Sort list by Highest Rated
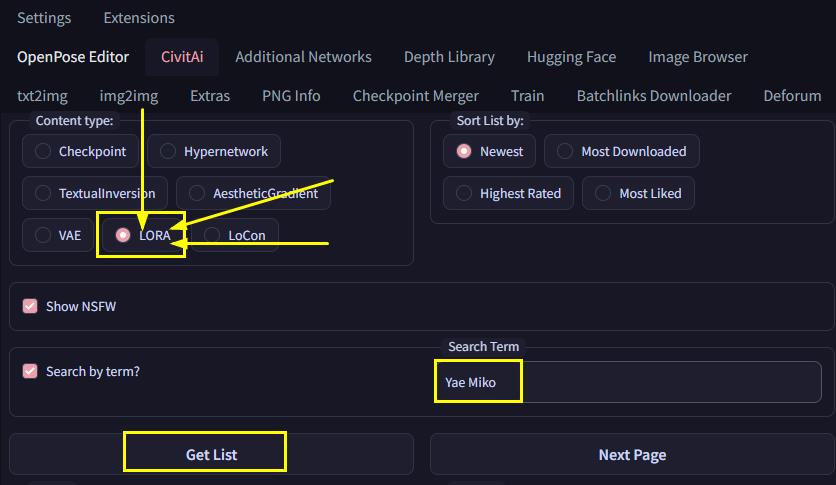The width and height of the screenshot is (836, 485). [x=509, y=193]
